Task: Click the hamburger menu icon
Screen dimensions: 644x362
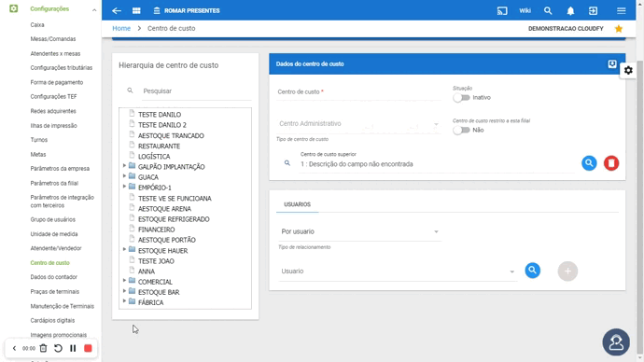Action: (x=621, y=10)
